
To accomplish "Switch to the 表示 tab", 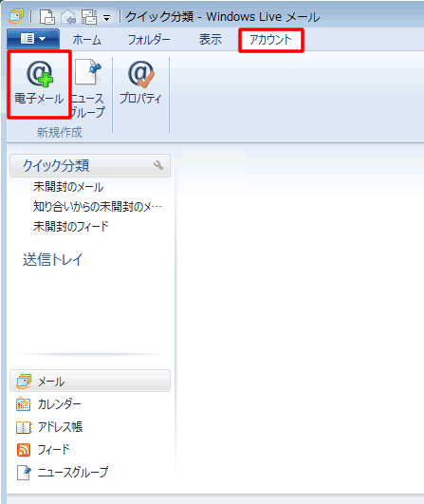I will coord(211,40).
